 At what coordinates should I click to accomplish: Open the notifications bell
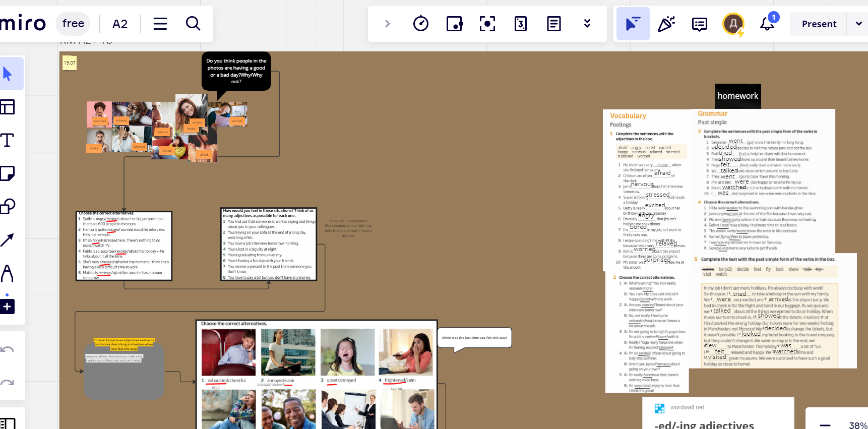click(x=767, y=24)
